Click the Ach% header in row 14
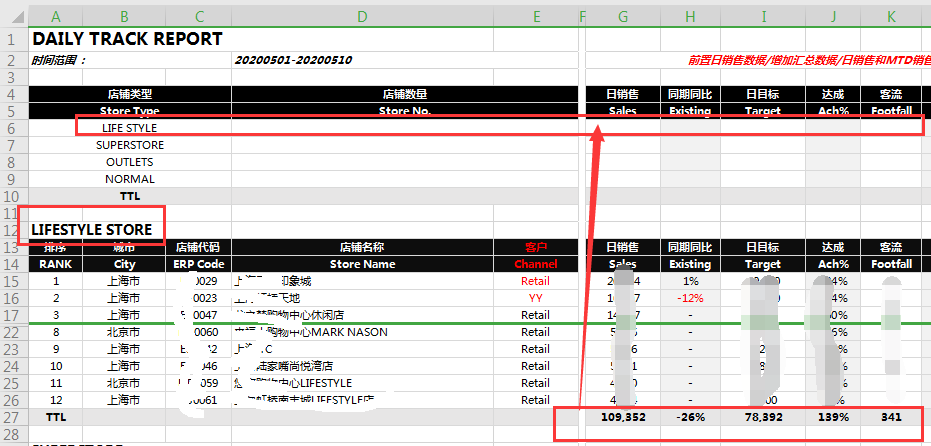The height and width of the screenshot is (446, 931). pyautogui.click(x=833, y=264)
